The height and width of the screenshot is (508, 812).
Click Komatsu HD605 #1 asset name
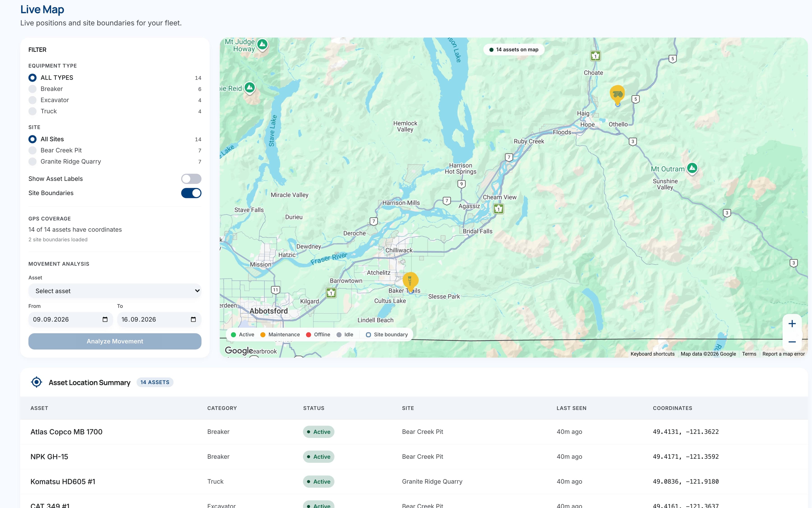click(63, 481)
